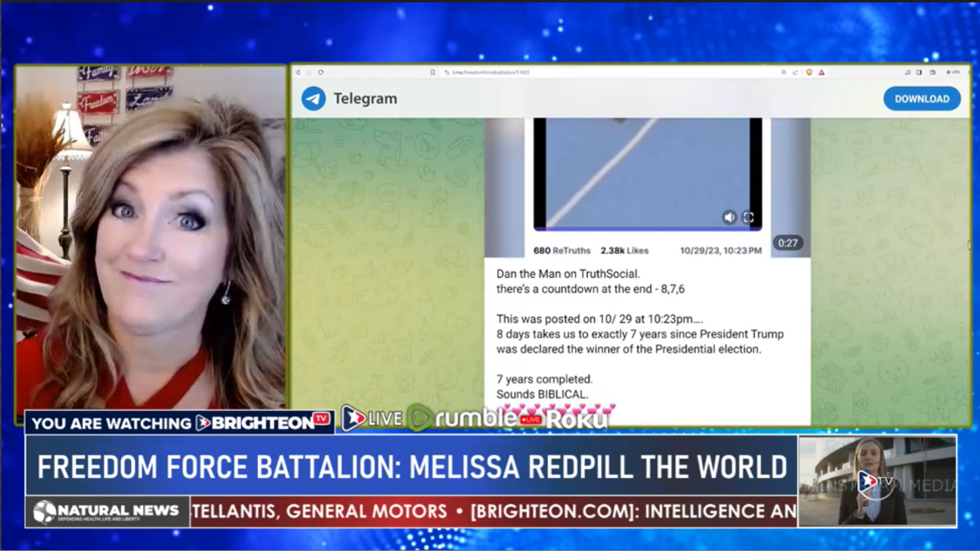Click the bookmark icon beside the address bar

tap(433, 72)
